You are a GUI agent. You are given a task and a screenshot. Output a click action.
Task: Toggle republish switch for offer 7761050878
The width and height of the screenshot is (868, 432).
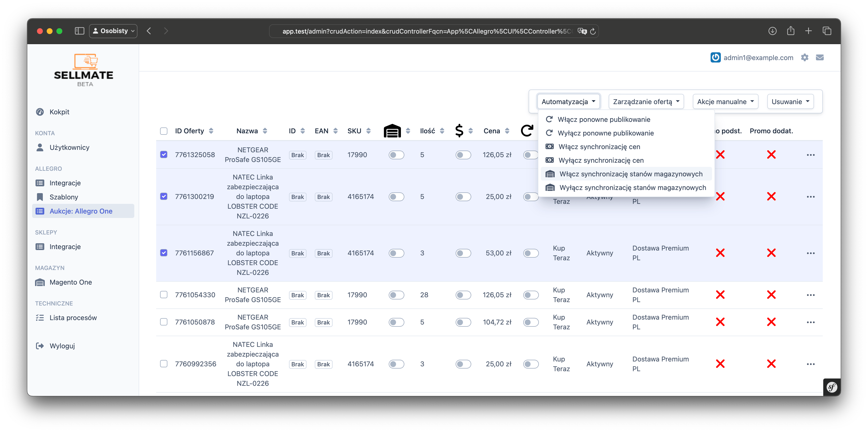pos(531,322)
